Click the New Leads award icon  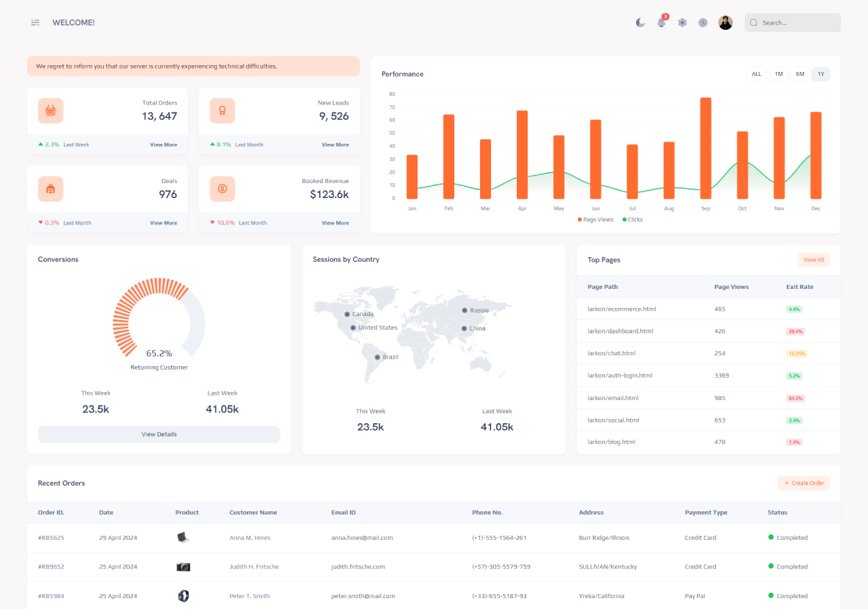(x=222, y=111)
